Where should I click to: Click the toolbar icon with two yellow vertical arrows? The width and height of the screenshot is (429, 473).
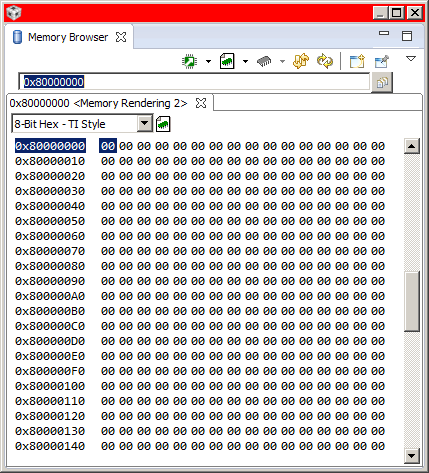pyautogui.click(x=301, y=61)
